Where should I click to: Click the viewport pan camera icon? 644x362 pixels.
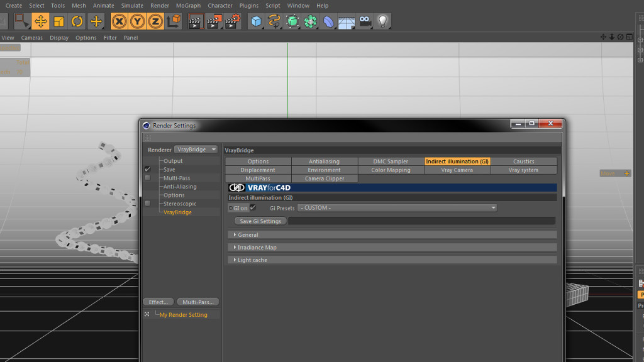click(x=603, y=37)
